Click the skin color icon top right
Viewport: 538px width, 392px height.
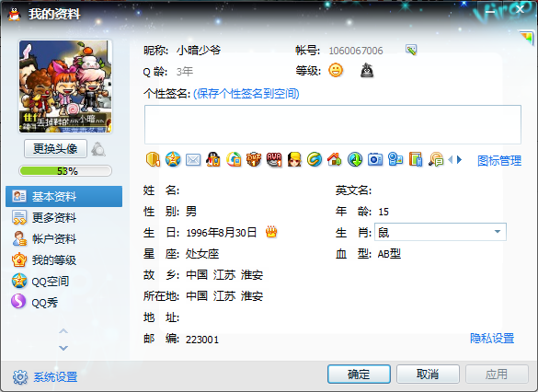point(527,37)
